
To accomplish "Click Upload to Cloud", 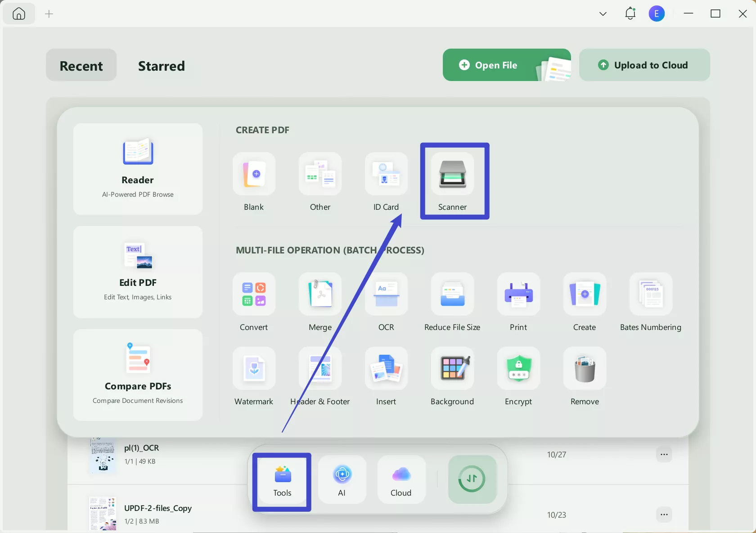I will pyautogui.click(x=644, y=65).
